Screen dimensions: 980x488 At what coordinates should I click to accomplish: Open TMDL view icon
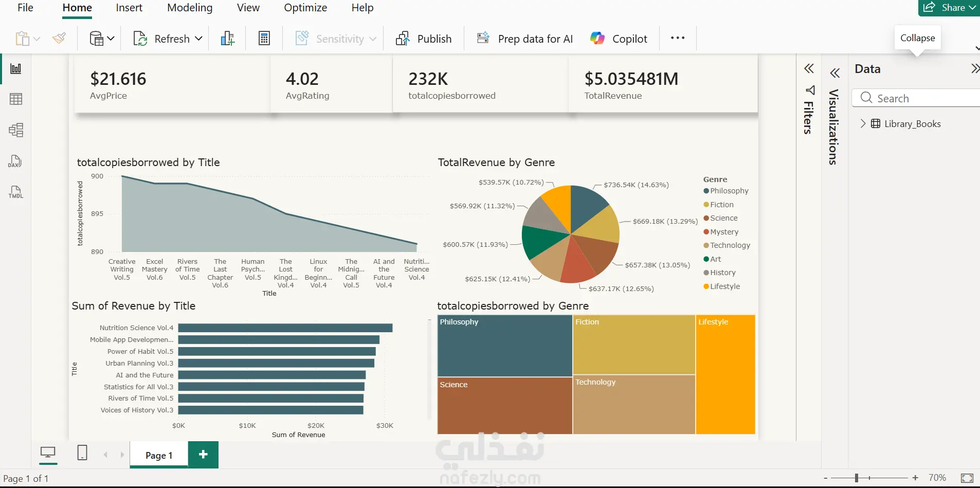[16, 192]
